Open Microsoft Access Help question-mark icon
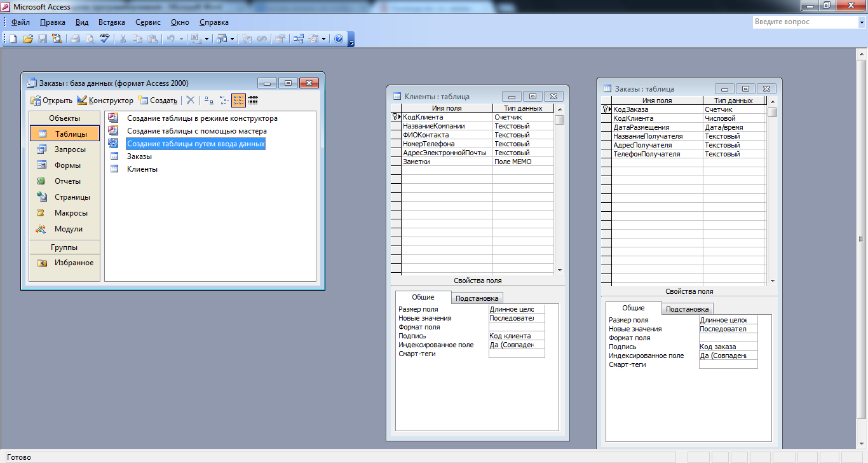Image resolution: width=868 pixels, height=463 pixels. pyautogui.click(x=338, y=39)
